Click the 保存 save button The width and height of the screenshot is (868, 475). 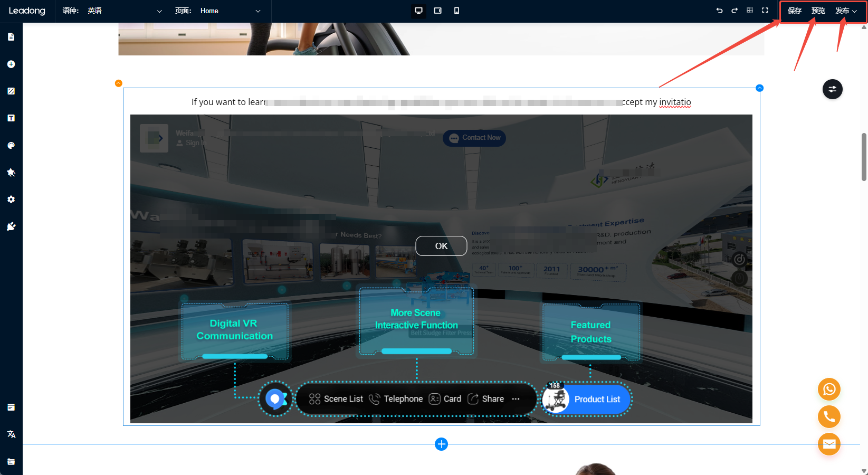(794, 11)
